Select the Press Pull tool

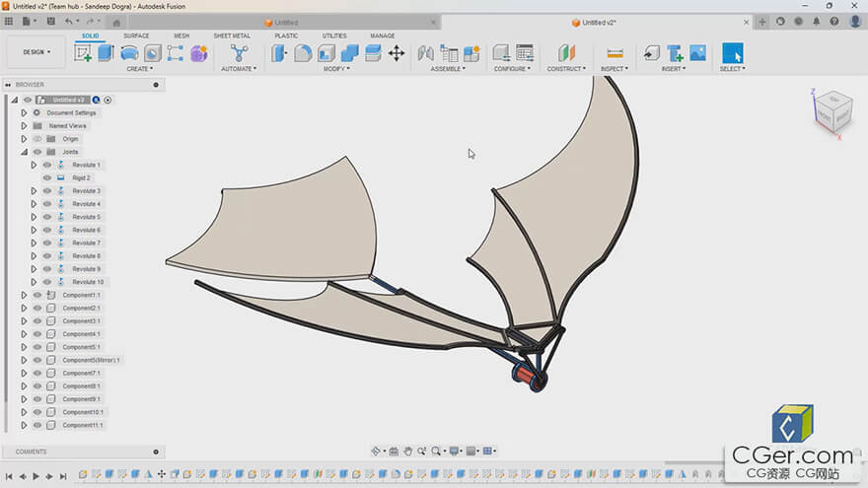[279, 53]
